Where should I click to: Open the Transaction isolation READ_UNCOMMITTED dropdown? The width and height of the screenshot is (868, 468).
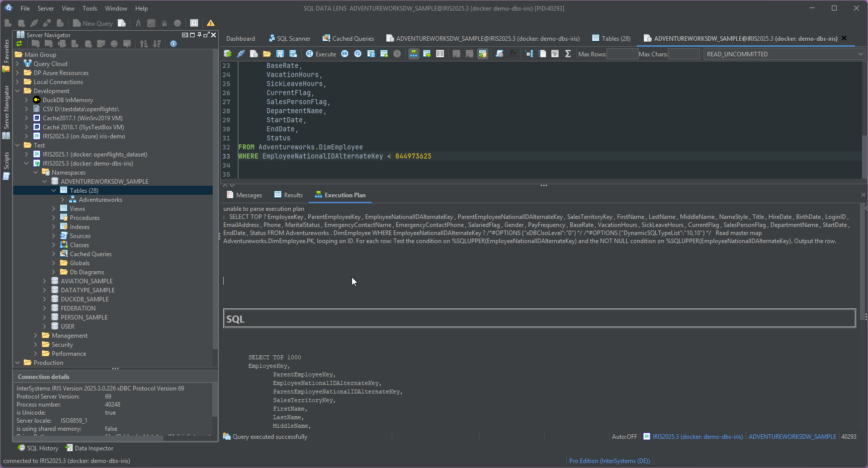(x=784, y=54)
